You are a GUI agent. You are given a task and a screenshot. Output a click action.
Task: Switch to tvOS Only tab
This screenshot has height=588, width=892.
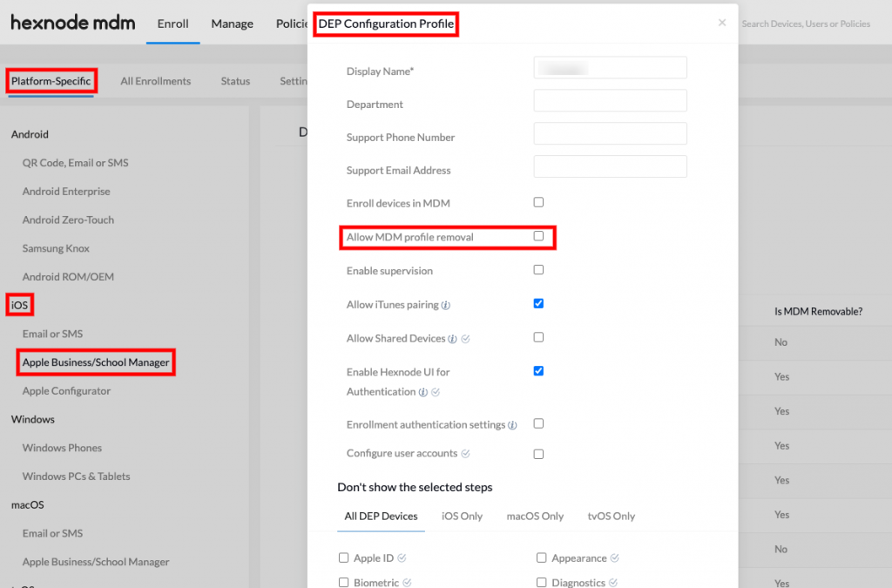tap(611, 517)
